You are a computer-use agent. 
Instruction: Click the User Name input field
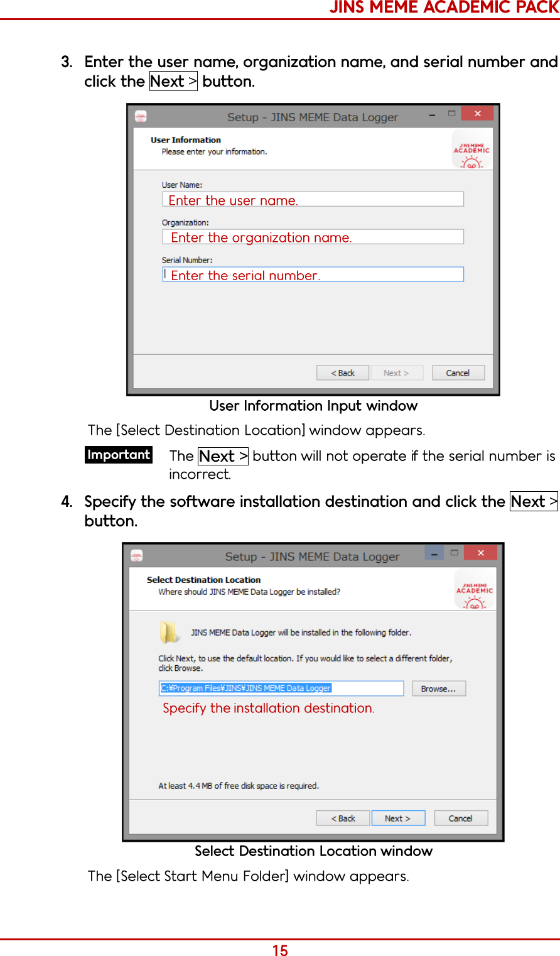click(313, 199)
